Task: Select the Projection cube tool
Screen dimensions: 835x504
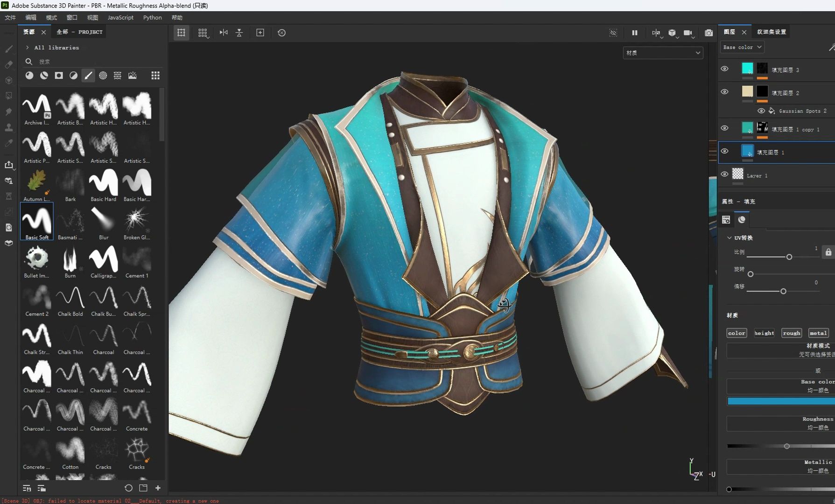Action: pos(8,80)
